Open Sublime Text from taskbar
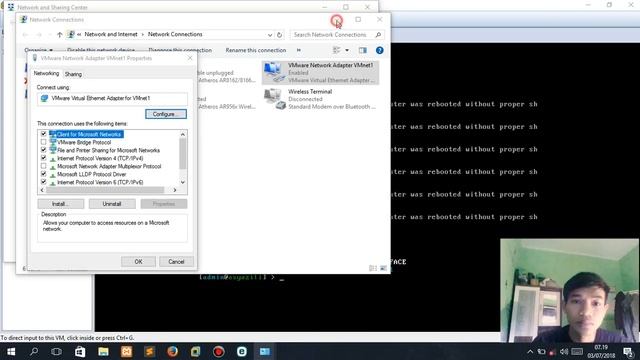Viewport: 640px width, 360px height. click(149, 351)
